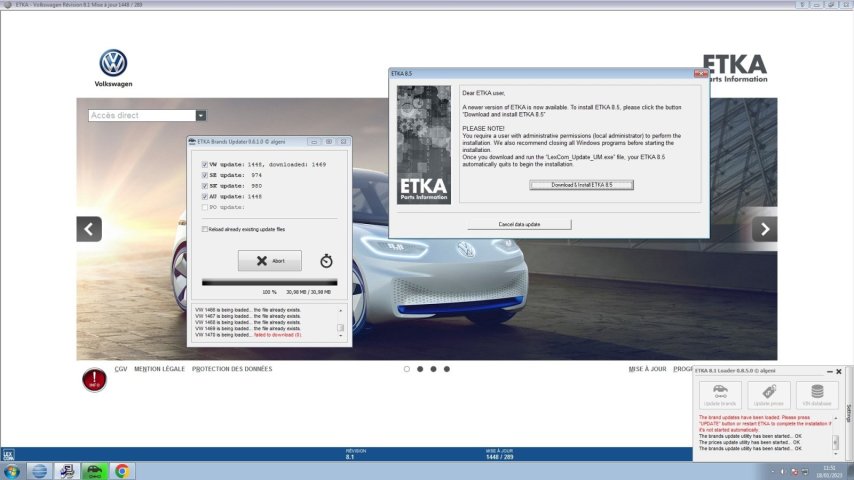Enable Reload already existing update files
This screenshot has width=854, height=480.
point(205,229)
